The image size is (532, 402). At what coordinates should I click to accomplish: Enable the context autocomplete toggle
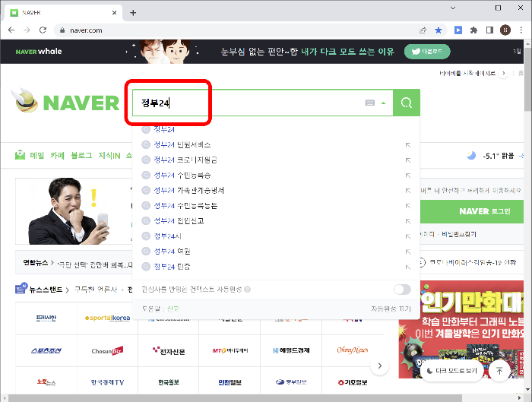tap(402, 290)
